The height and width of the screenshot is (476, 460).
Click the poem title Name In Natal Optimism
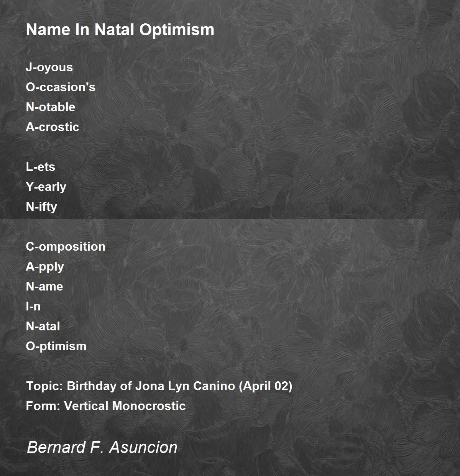[120, 30]
